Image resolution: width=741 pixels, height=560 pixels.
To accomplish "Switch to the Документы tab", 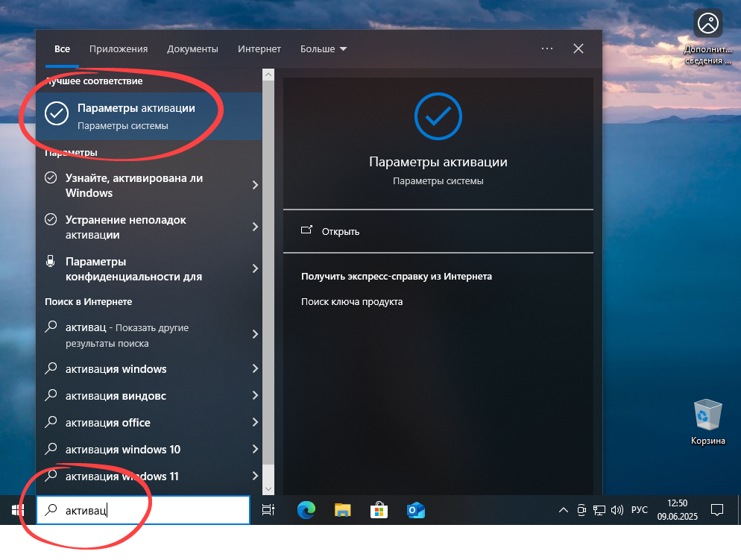I will click(x=192, y=48).
